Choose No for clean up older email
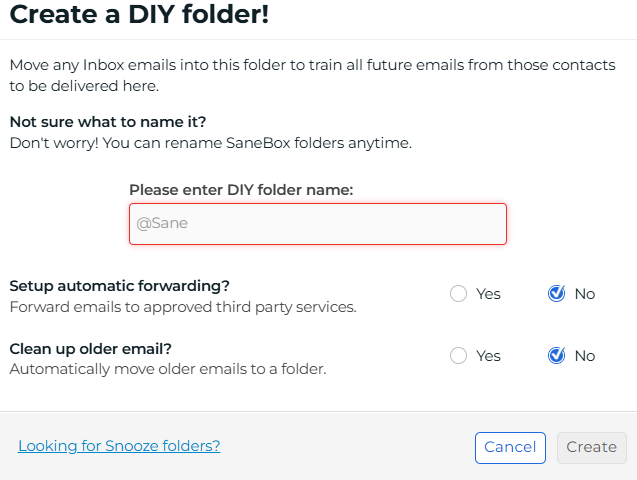Screen dimensions: 637x480 click(x=557, y=356)
